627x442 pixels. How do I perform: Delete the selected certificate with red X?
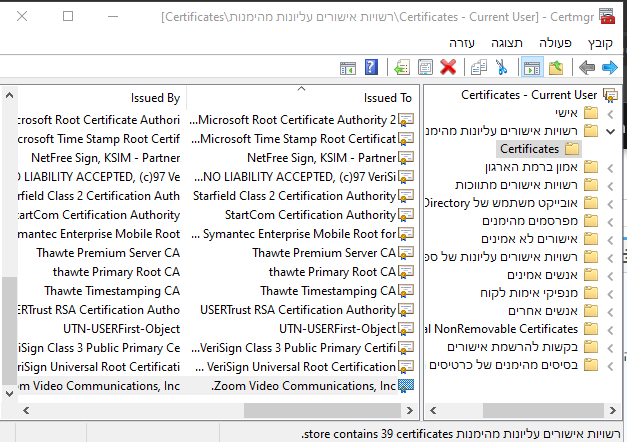point(448,67)
